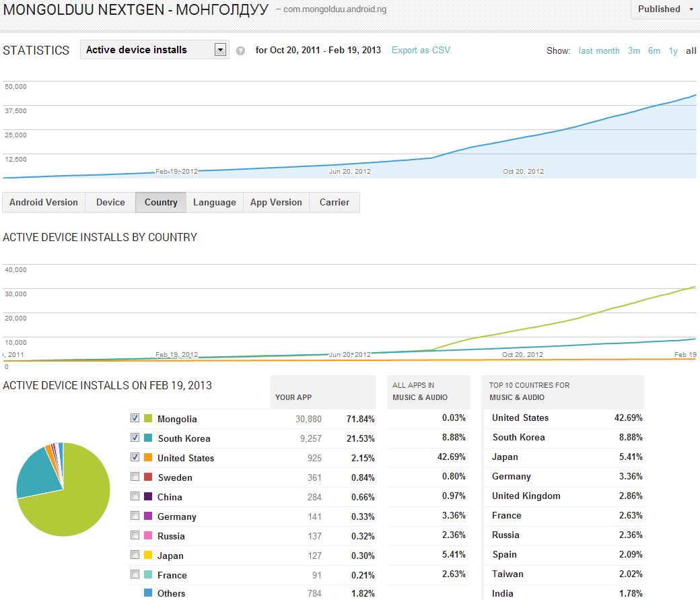Switch to Device tab
The width and height of the screenshot is (700, 600).
110,203
